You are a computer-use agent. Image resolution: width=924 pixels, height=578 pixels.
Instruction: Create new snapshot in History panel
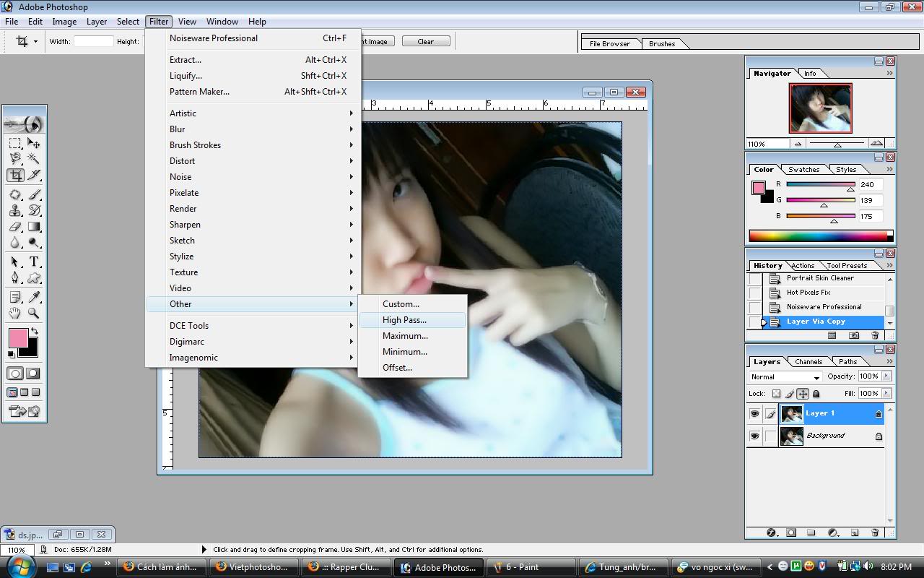(x=854, y=335)
